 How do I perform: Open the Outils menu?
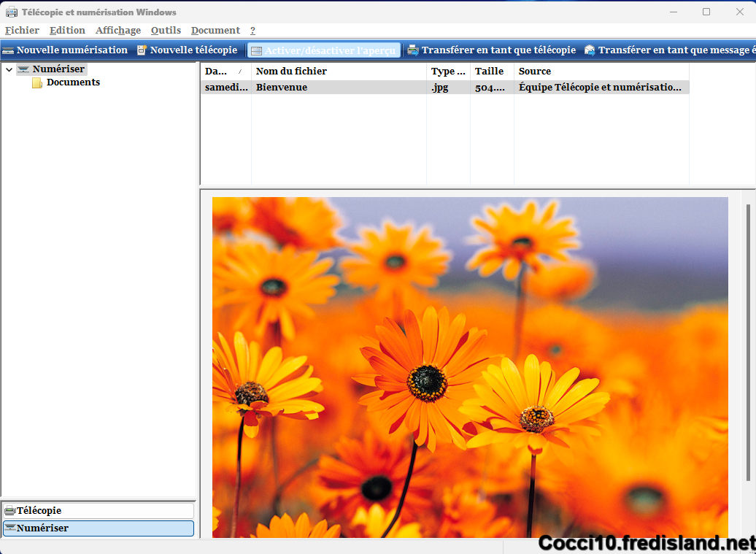coord(166,31)
